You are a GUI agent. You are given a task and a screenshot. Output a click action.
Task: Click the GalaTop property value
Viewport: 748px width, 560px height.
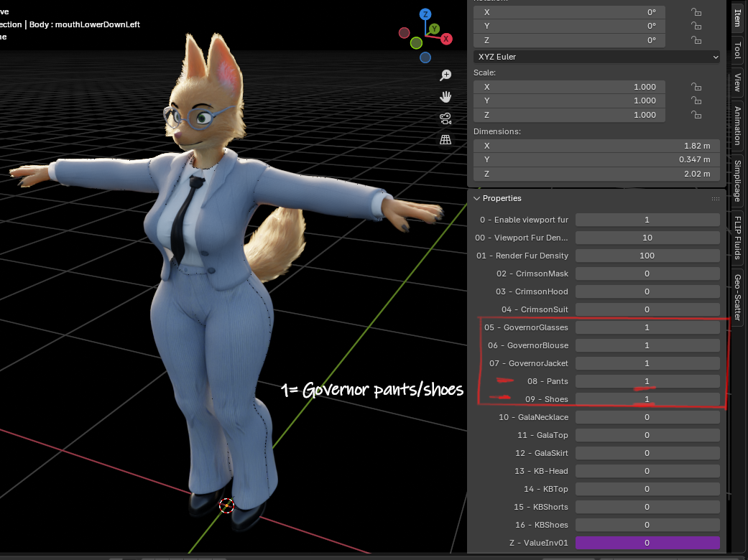coord(647,435)
